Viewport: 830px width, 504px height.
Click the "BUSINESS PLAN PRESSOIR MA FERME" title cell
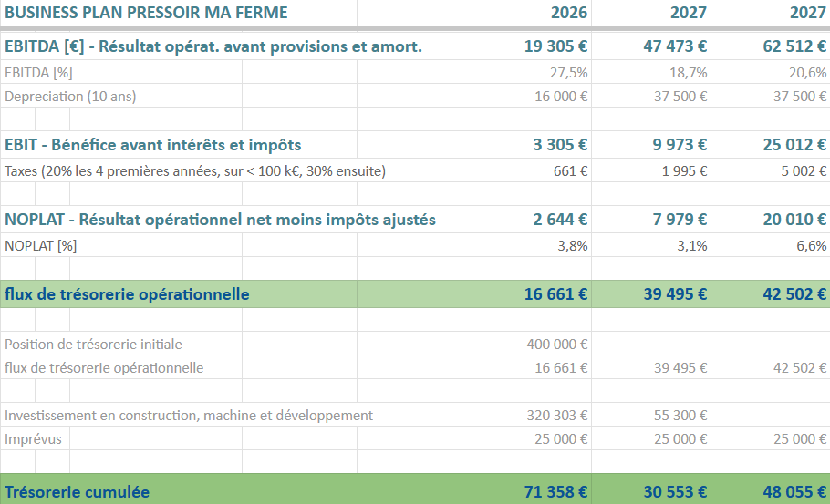click(146, 13)
